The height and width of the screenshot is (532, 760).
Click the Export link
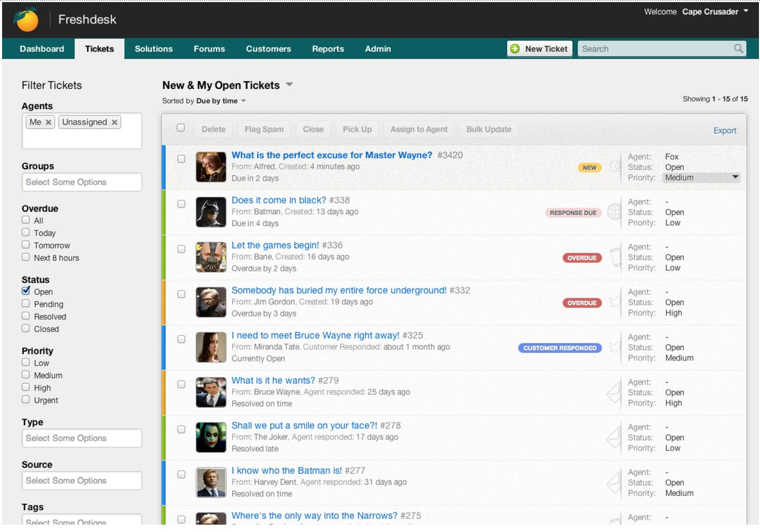(724, 130)
